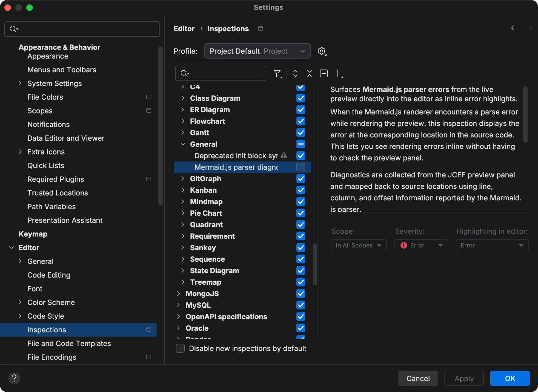Open the filter options in inspections toolbar
The width and height of the screenshot is (538, 392).
coord(277,73)
